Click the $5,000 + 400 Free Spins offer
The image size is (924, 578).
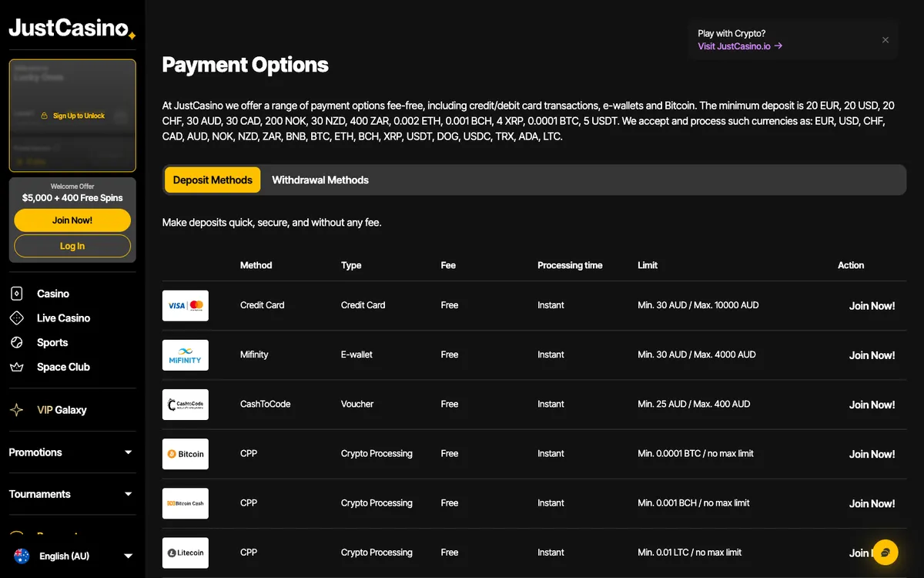[x=72, y=198]
